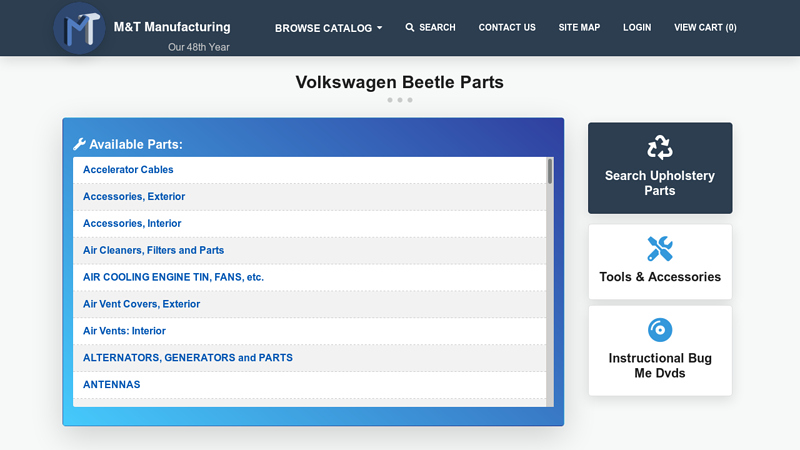Click the Login link in navigation
Image resolution: width=800 pixels, height=450 pixels.
[637, 28]
